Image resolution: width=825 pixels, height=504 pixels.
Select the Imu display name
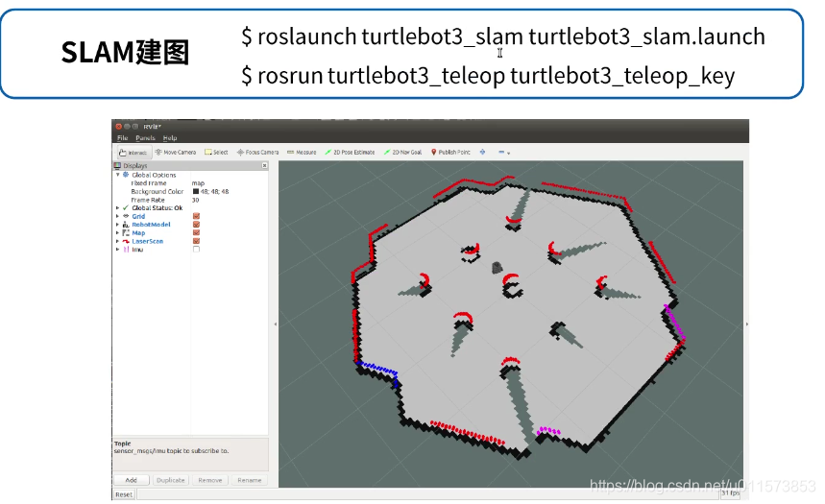137,250
